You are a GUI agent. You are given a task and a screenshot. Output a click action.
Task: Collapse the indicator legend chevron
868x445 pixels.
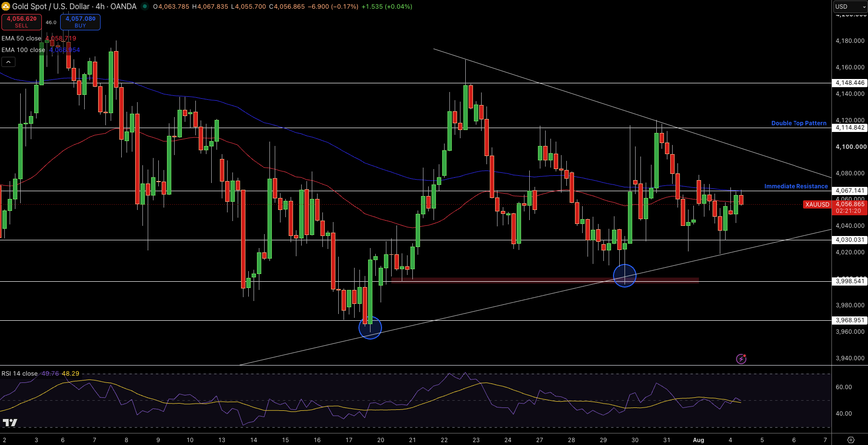pyautogui.click(x=8, y=62)
